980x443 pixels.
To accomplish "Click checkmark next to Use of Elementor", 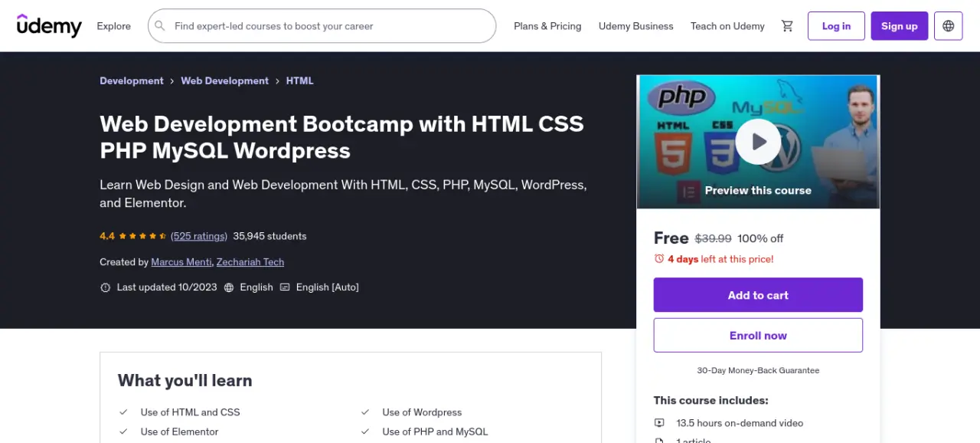I will [124, 432].
